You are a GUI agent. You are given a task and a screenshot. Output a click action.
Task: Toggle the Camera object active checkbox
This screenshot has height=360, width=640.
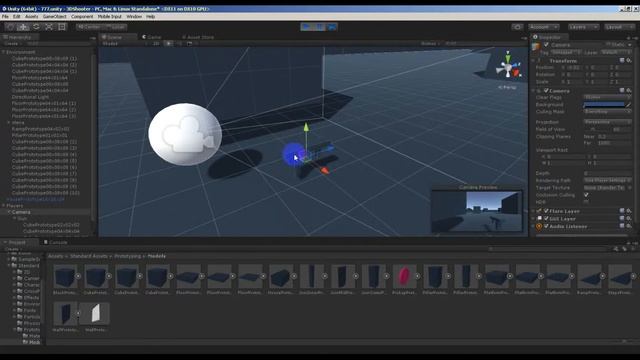pos(546,45)
